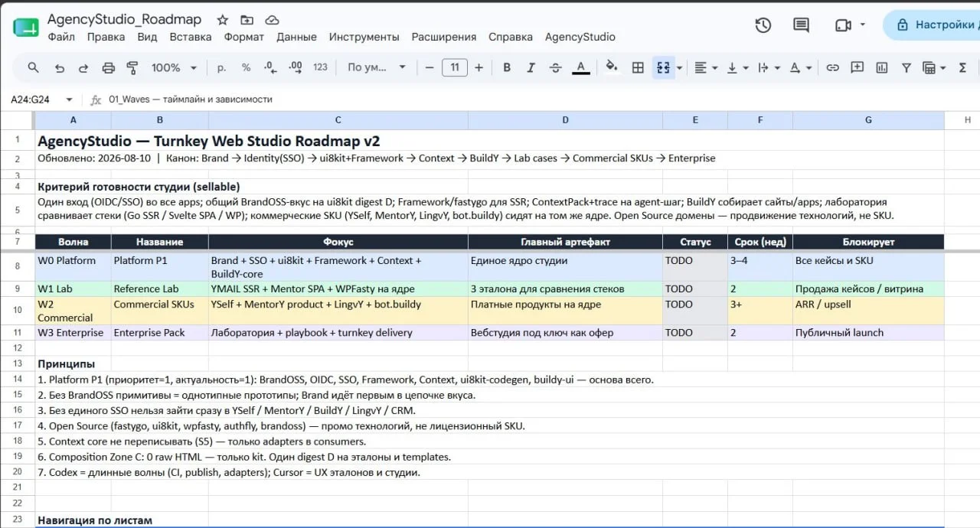Click the insert link icon
The height and width of the screenshot is (528, 980).
click(x=832, y=67)
